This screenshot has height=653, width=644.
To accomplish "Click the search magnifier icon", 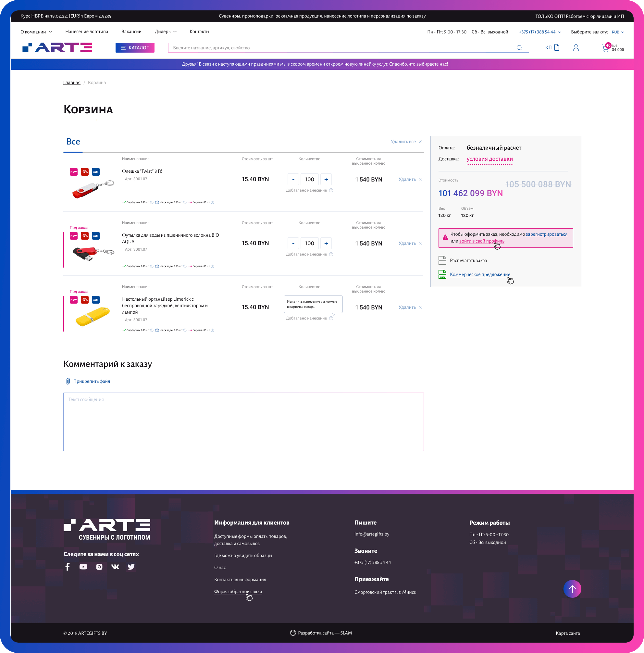I will [x=519, y=48].
